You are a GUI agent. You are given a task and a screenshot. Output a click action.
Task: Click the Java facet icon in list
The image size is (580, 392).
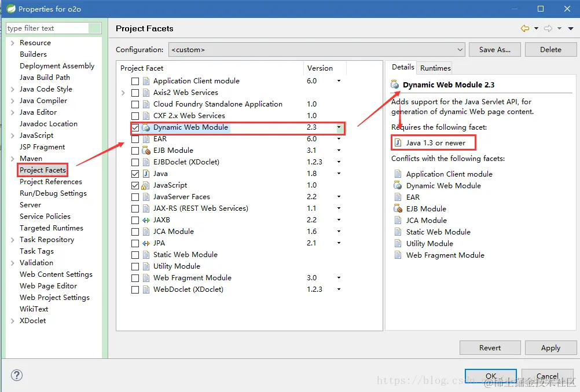pyautogui.click(x=146, y=174)
